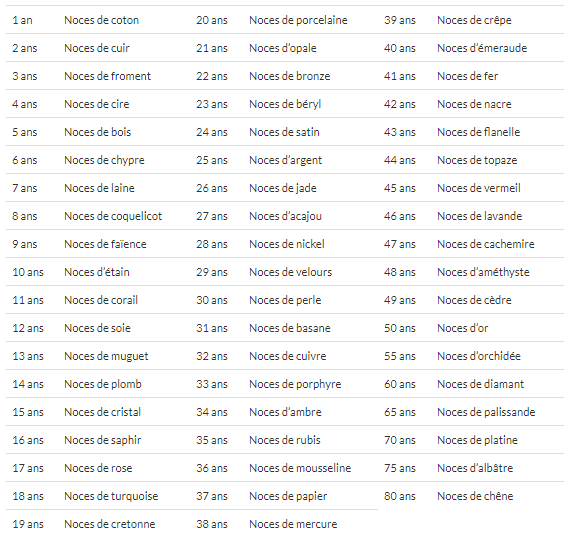Screen dimensions: 569x540
Task: Select 'Noces de diamant' entry
Action: [x=480, y=384]
